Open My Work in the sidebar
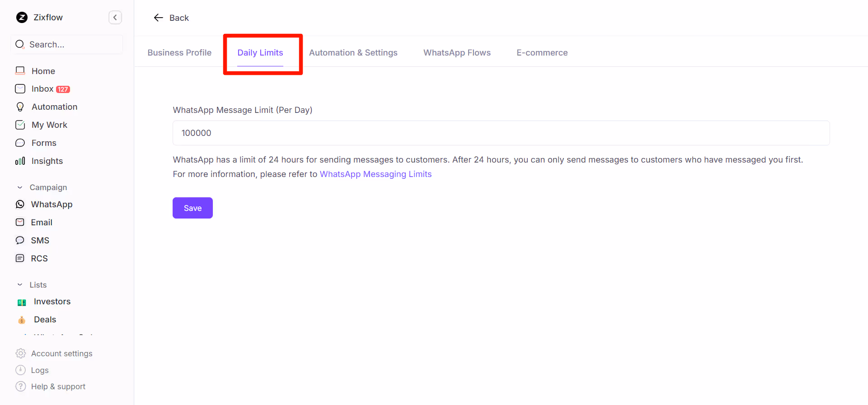This screenshot has width=868, height=405. (49, 125)
